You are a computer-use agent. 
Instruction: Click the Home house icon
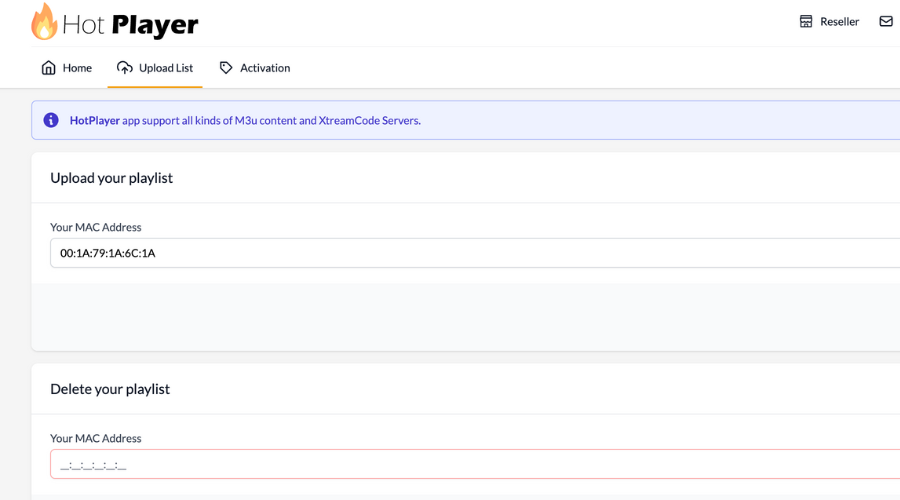pos(49,68)
